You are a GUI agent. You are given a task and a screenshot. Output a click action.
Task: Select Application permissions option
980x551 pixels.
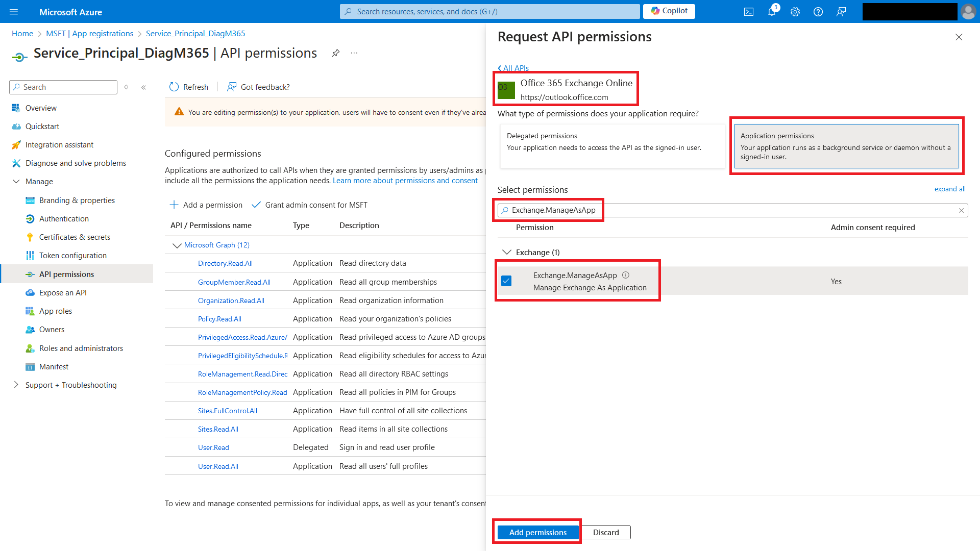[x=846, y=146]
